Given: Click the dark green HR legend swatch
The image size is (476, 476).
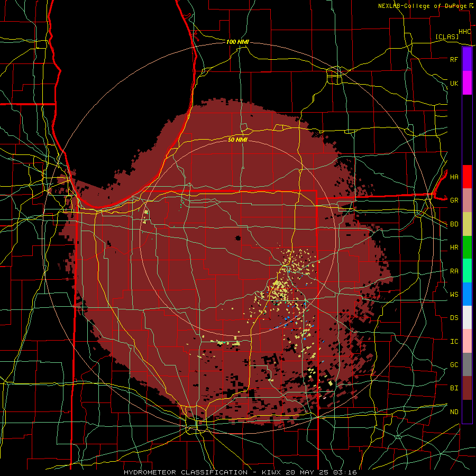Looking at the screenshot, I should (x=467, y=247).
